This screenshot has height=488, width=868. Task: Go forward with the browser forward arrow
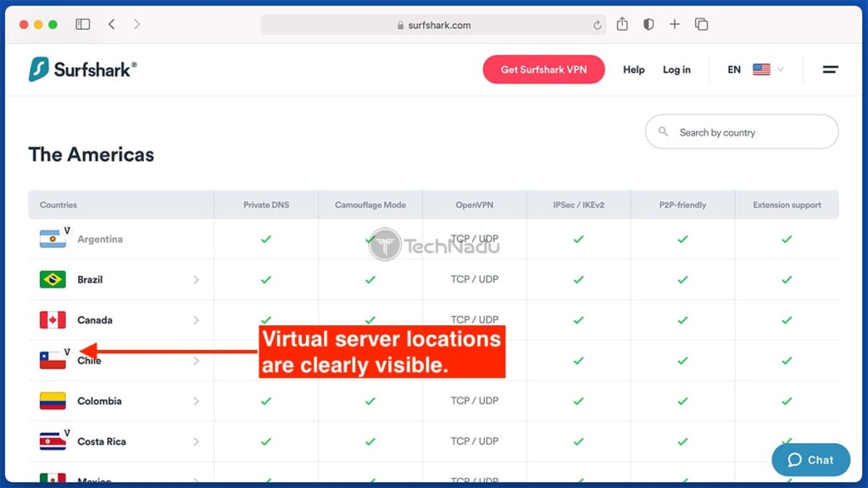(136, 25)
